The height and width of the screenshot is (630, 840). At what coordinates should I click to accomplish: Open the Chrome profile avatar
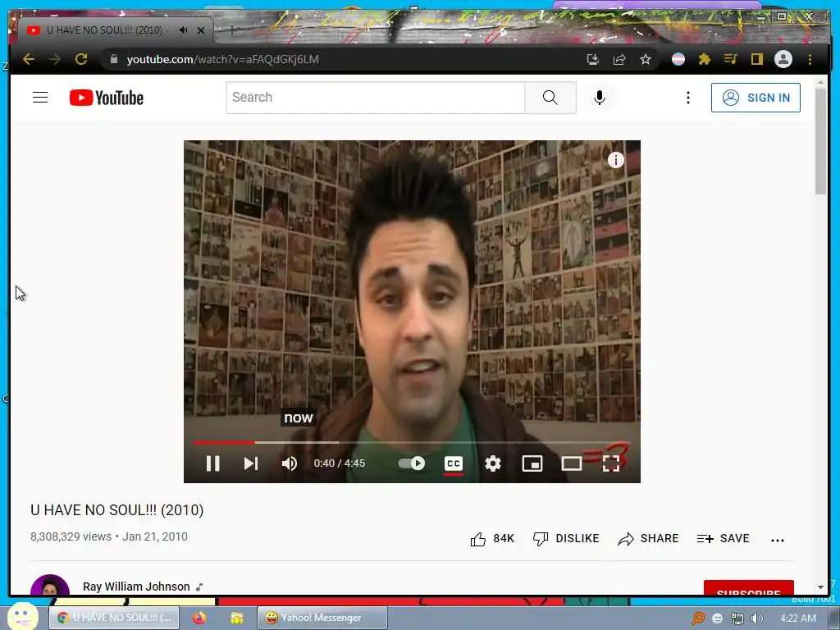[x=783, y=59]
